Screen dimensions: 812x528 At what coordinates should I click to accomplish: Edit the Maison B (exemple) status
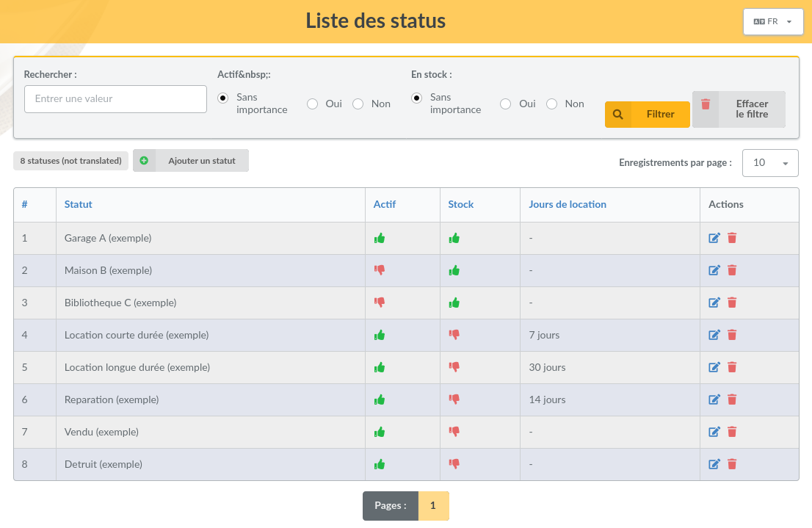[714, 270]
